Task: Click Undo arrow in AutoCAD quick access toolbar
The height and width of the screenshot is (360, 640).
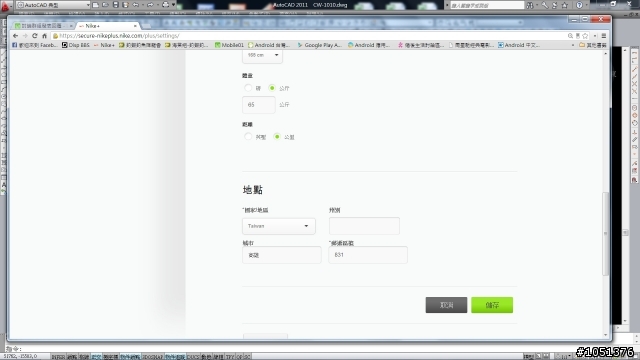Action: 136,5
